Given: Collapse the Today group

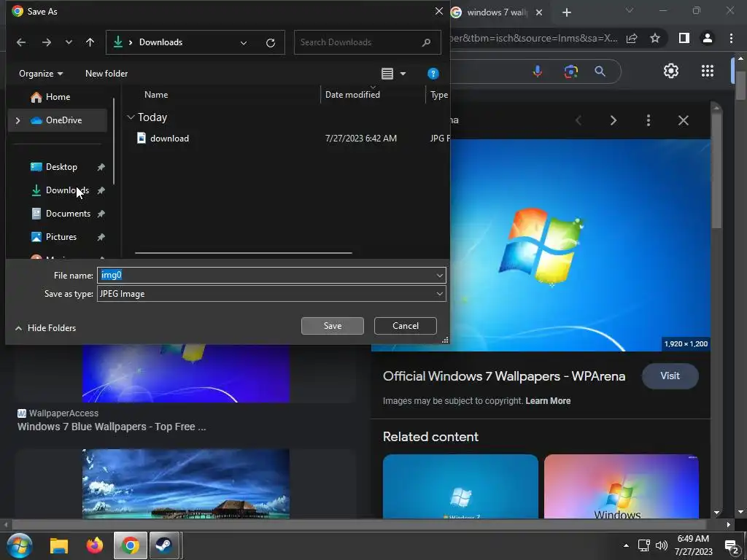Looking at the screenshot, I should tap(131, 117).
